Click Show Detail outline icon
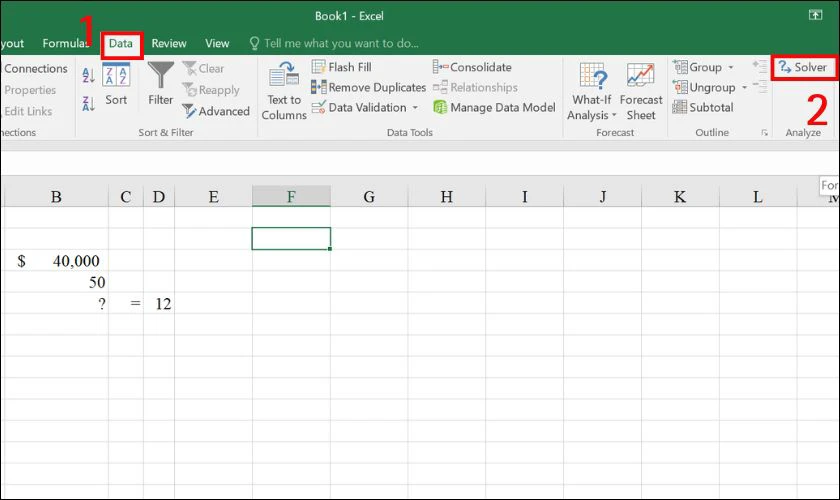Image resolution: width=840 pixels, height=500 pixels. coord(760,66)
